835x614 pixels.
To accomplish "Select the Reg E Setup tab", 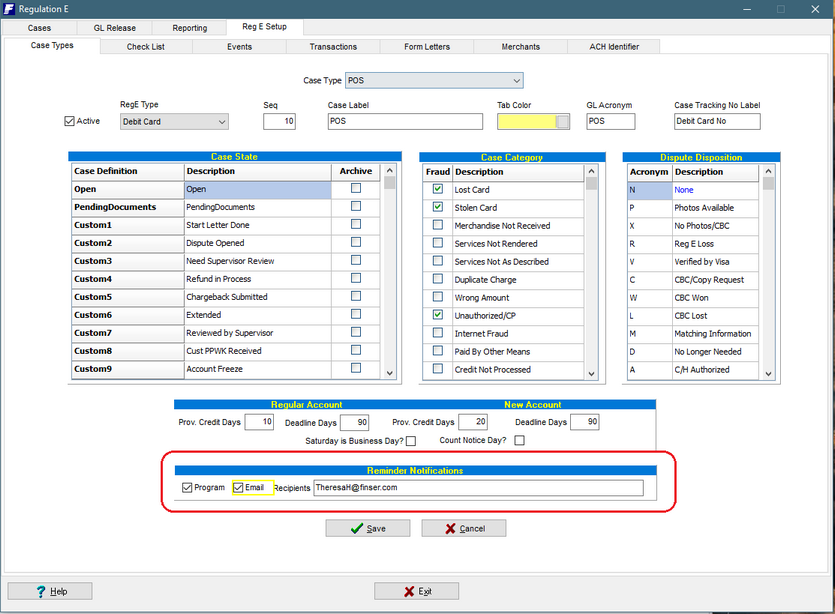I will (x=265, y=27).
